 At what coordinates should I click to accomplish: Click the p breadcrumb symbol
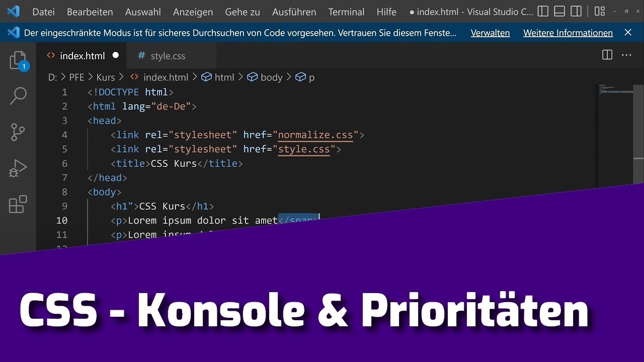tap(305, 77)
